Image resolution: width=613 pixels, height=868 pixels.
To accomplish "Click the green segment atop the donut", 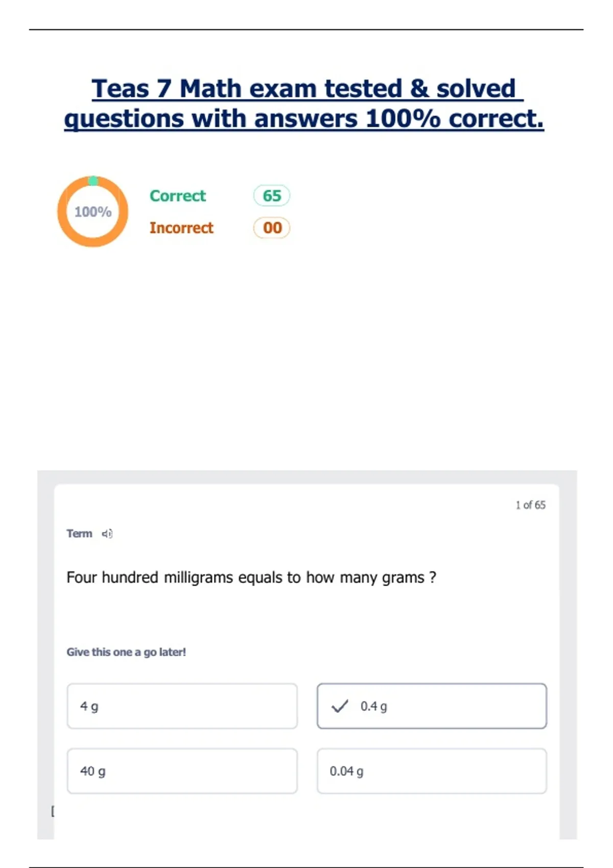I will click(x=93, y=180).
